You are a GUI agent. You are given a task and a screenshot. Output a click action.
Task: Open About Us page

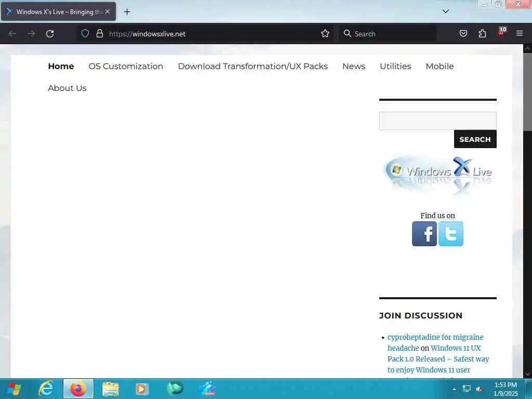coord(67,88)
